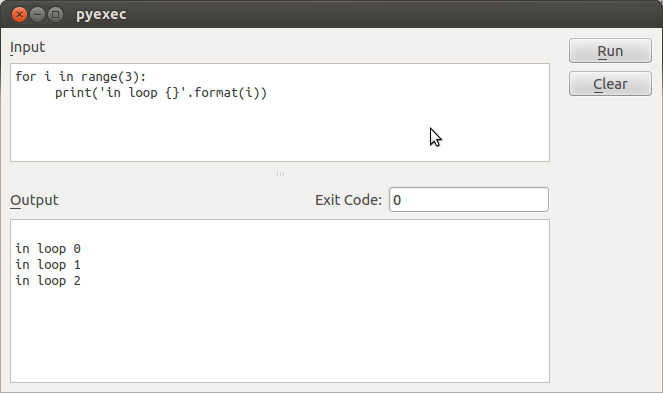The height and width of the screenshot is (393, 663).
Task: Run the Python code
Action: (610, 51)
